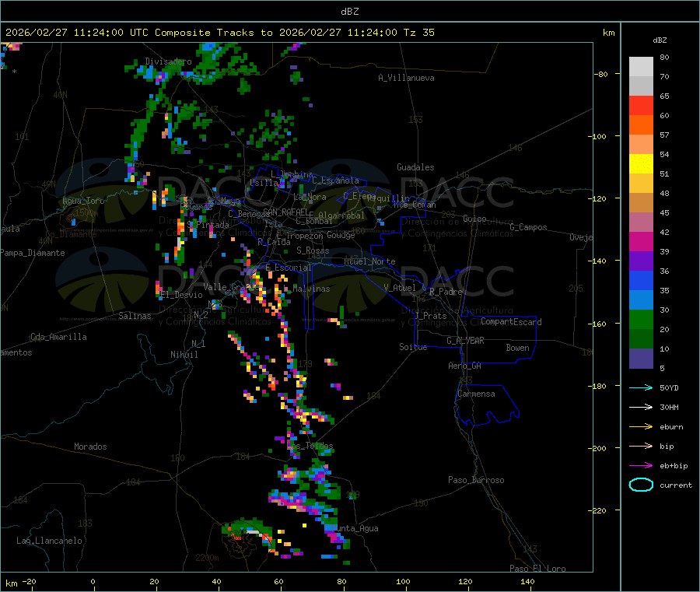Click the Salinas map label

(x=135, y=316)
